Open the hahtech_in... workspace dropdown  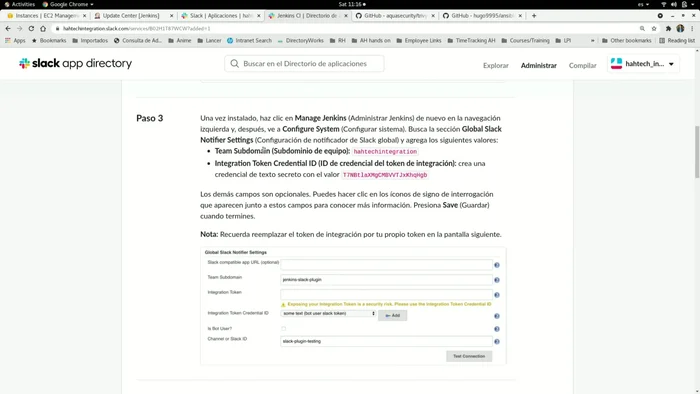pyautogui.click(x=643, y=64)
